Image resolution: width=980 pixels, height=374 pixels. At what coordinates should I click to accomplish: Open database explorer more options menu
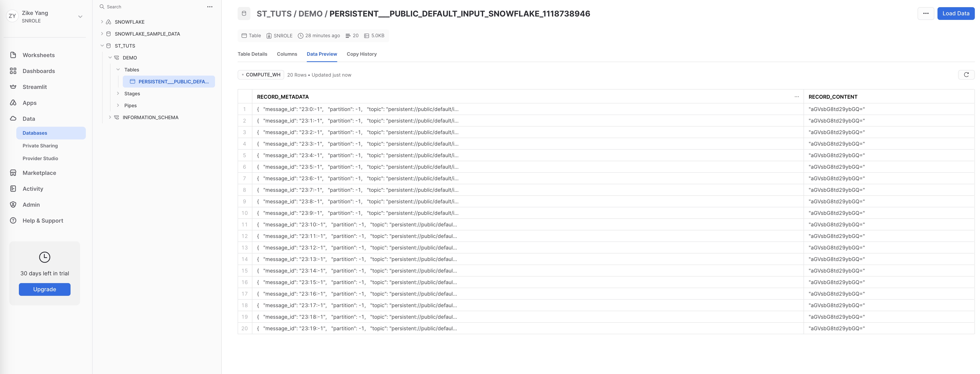(210, 7)
